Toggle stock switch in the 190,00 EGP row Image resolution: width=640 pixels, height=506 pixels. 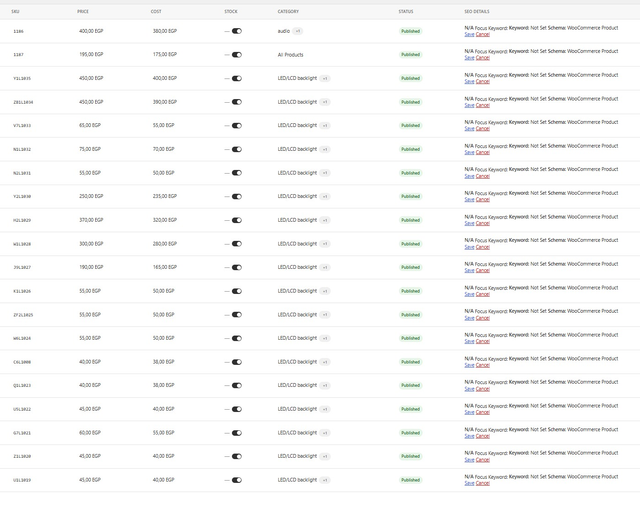pyautogui.click(x=237, y=268)
